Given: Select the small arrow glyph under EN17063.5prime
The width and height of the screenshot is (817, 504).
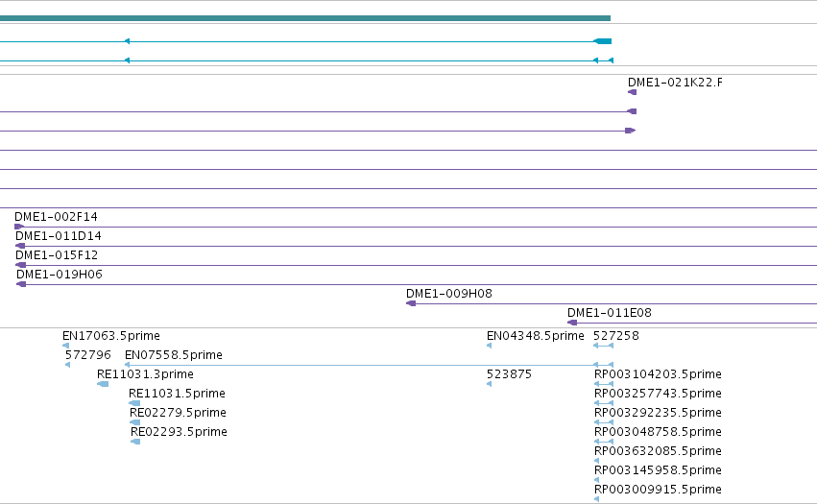Looking at the screenshot, I should tap(65, 346).
